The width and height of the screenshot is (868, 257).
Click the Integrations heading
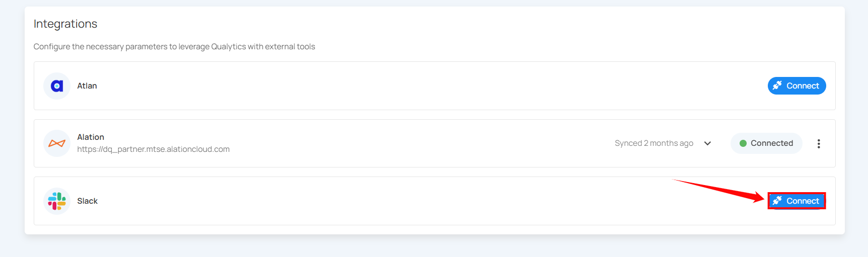pyautogui.click(x=65, y=24)
